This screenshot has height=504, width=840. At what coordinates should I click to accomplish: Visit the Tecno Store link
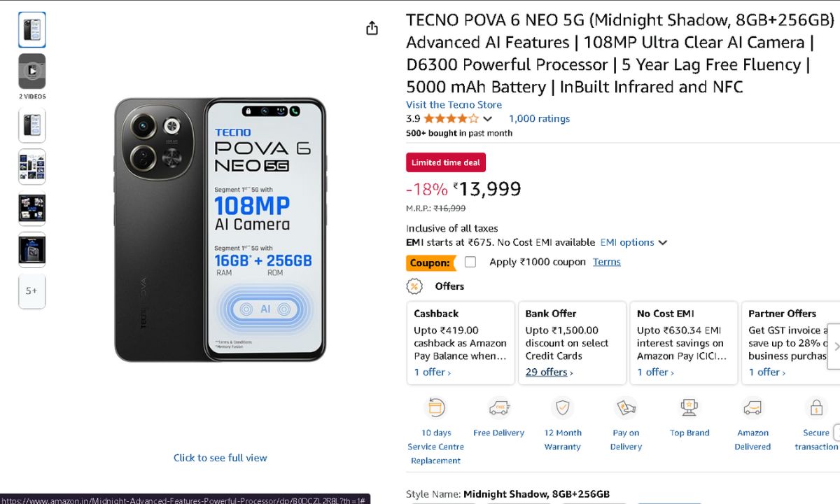pos(454,104)
